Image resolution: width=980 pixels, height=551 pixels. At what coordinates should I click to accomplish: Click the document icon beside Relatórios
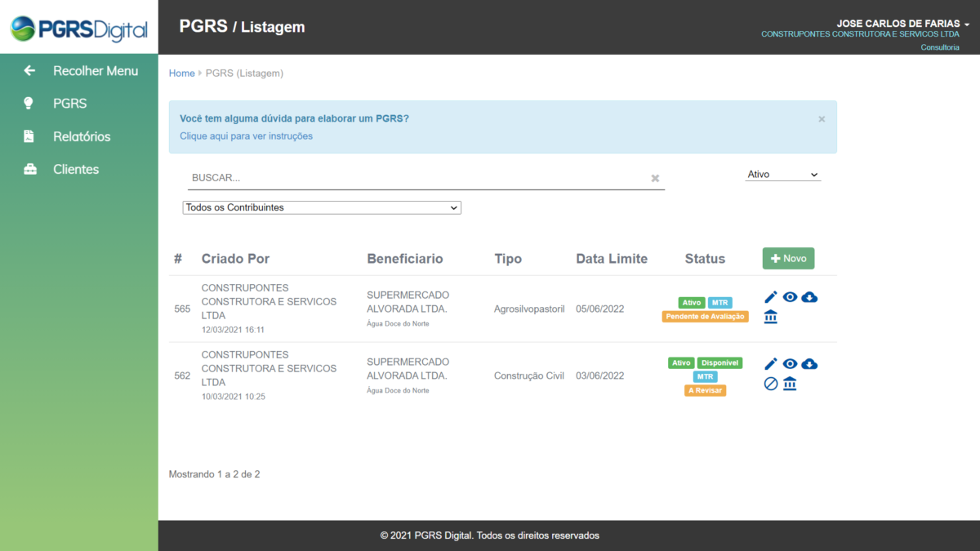29,136
